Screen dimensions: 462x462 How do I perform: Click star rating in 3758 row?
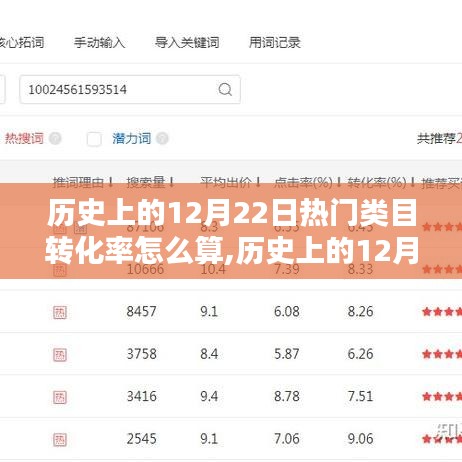(442, 354)
